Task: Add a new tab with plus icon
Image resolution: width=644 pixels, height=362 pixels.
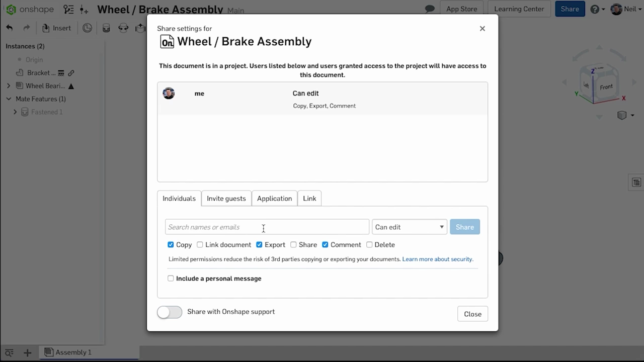Action: (28, 352)
